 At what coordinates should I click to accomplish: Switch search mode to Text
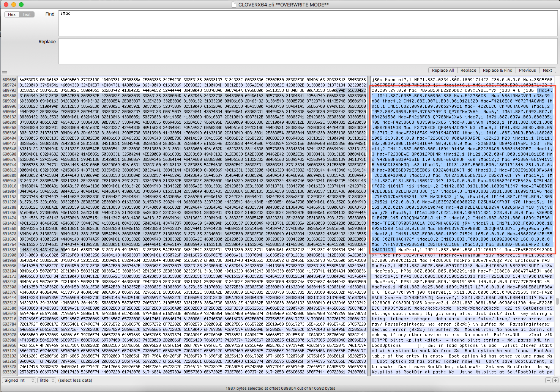click(x=27, y=14)
